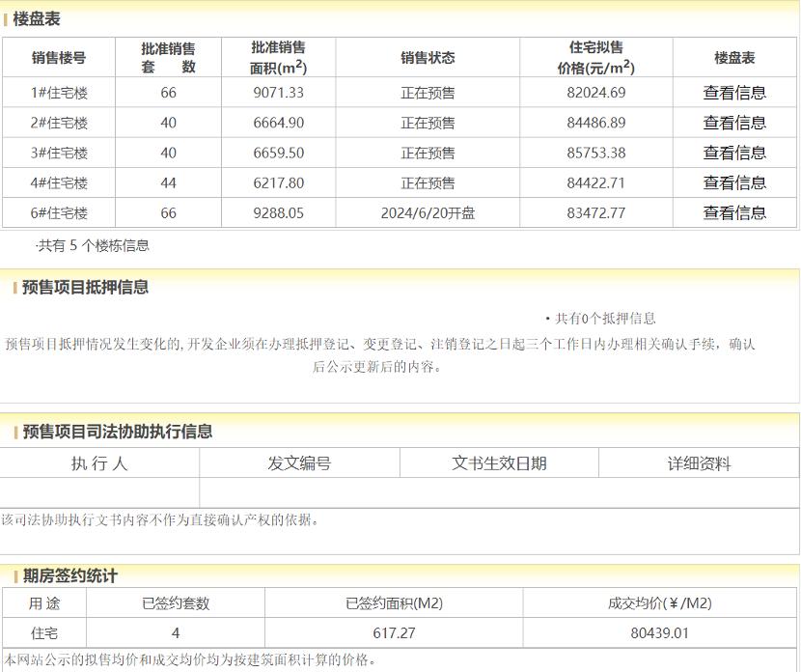Click price value 85753.38

tap(596, 153)
